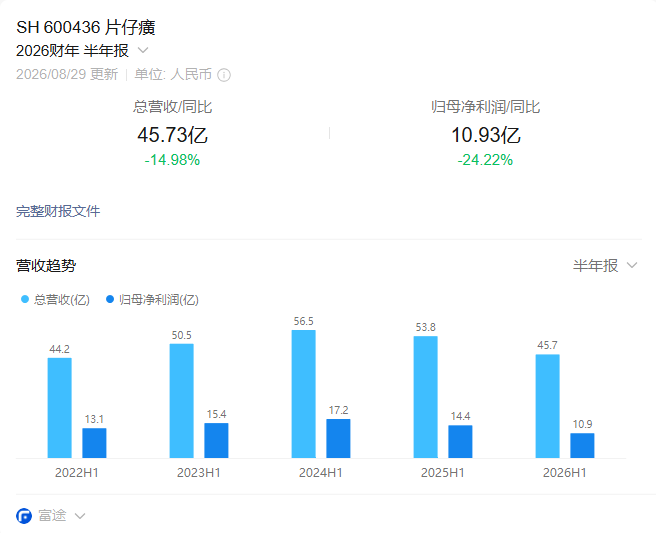The image size is (656, 533).
Task: Click the 2024H1 axis label
Action: point(321,473)
